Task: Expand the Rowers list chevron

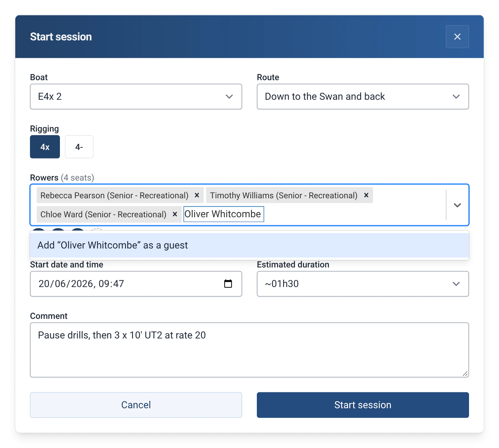Action: point(457,205)
